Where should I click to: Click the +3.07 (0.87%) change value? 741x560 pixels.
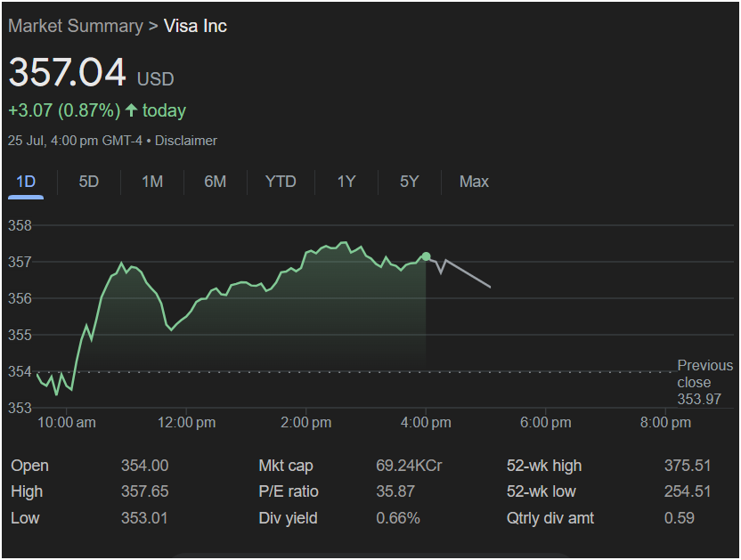pos(64,110)
